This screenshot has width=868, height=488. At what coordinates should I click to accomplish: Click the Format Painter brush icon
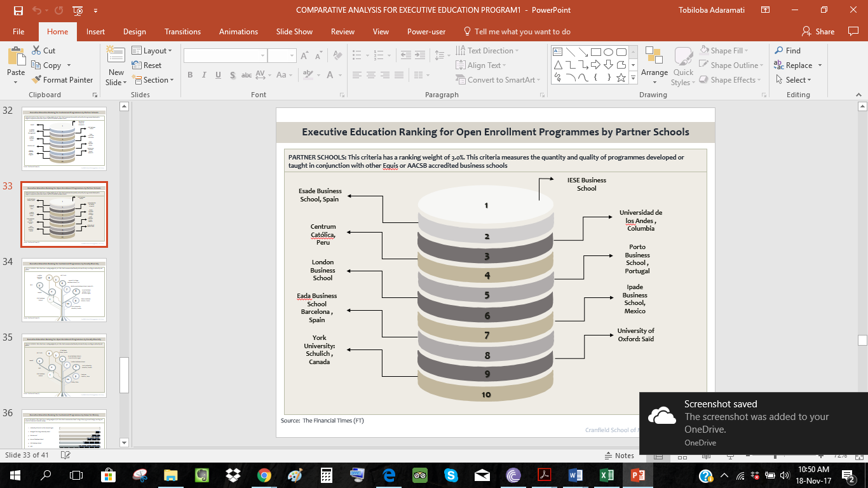tap(36, 79)
